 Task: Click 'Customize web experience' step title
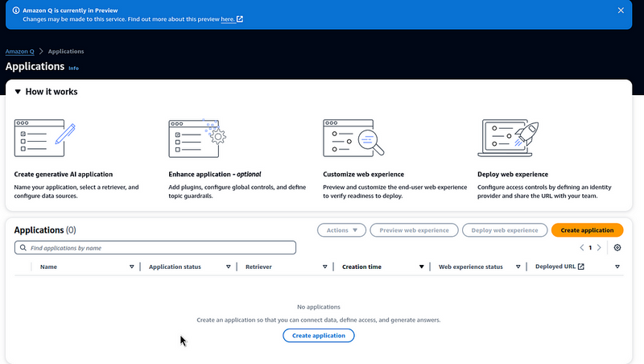click(364, 174)
